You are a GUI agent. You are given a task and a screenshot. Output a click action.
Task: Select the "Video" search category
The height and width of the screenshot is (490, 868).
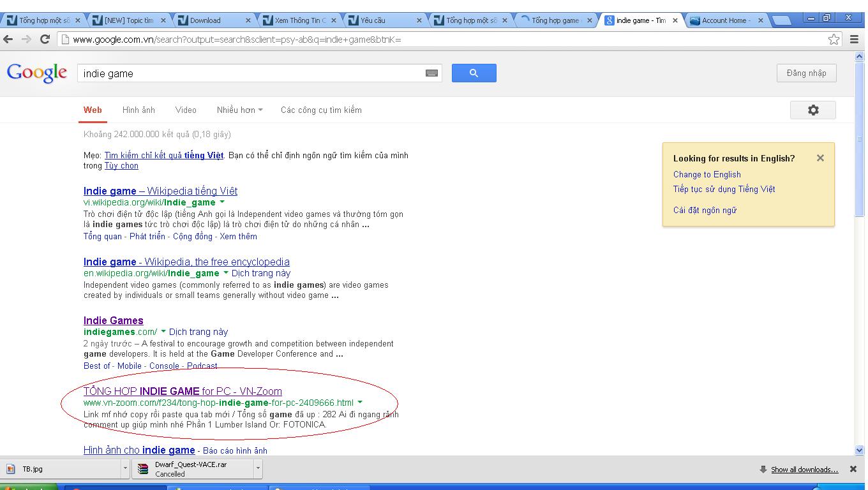(186, 110)
